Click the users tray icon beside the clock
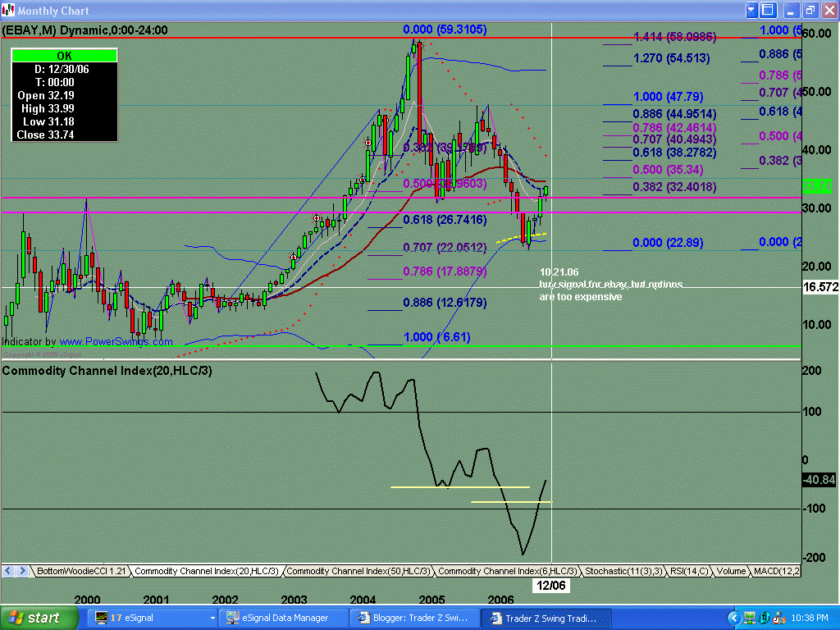 pos(779,619)
